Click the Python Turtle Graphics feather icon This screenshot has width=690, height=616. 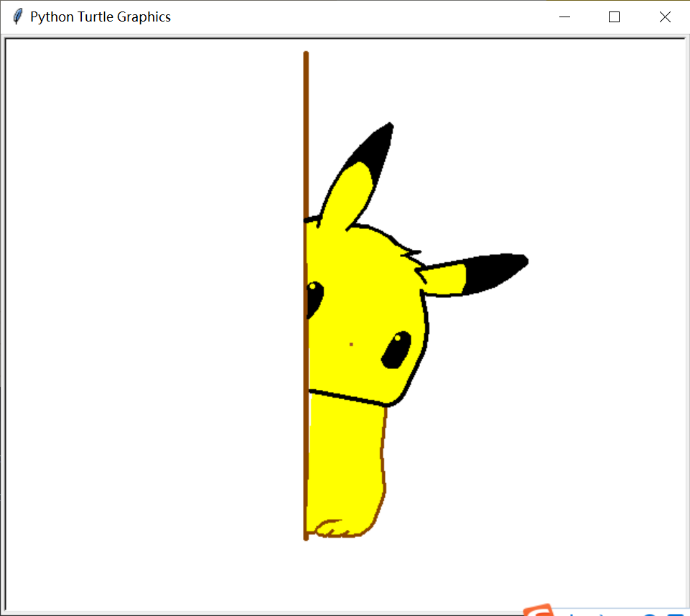click(x=18, y=17)
